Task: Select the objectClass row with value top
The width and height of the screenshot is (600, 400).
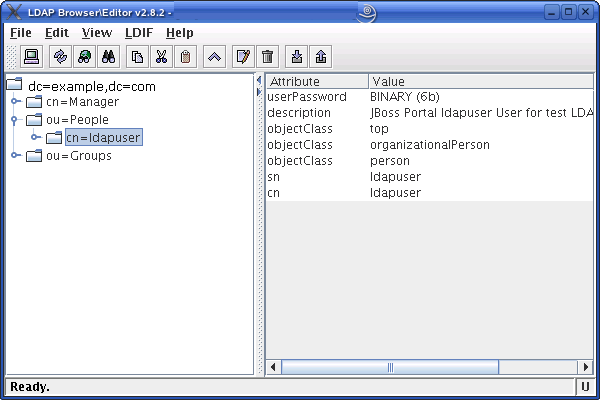Action: [x=430, y=129]
